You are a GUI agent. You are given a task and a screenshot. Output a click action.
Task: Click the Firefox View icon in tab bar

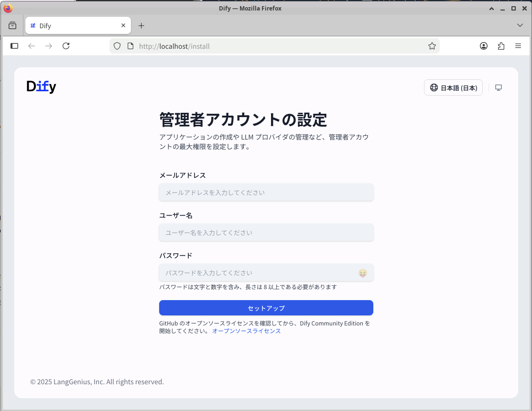[12, 25]
